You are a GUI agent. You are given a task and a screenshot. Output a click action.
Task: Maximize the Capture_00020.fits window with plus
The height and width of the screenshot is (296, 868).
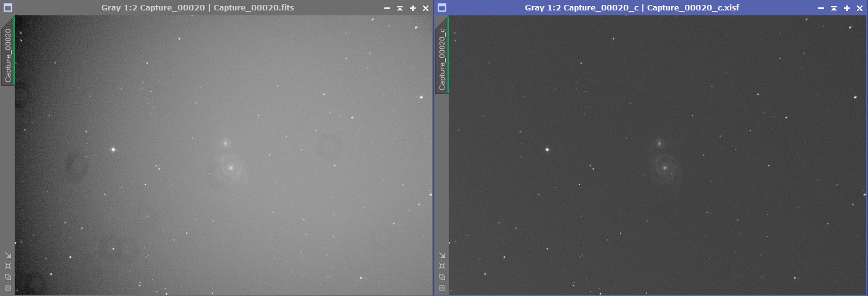pyautogui.click(x=413, y=8)
